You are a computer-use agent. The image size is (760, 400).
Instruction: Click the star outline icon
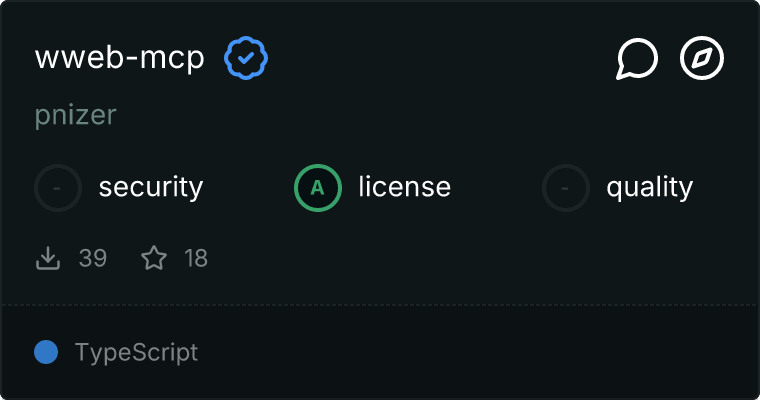point(154,259)
